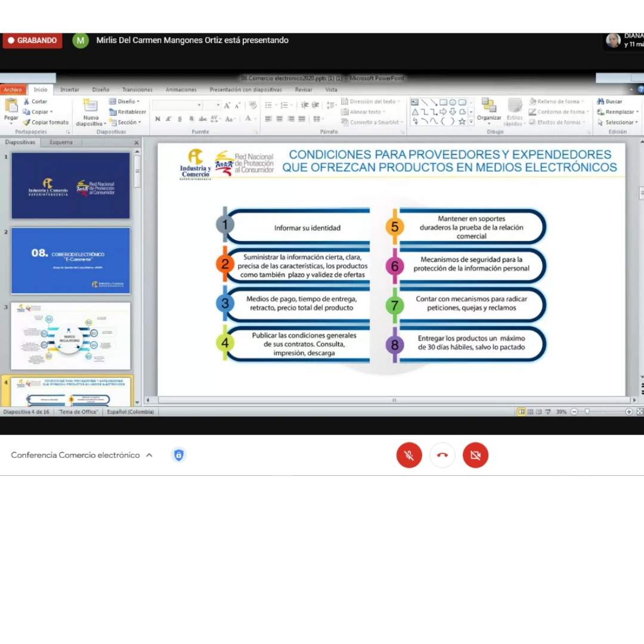Switch to the Transiciones ribbon tab
The height and width of the screenshot is (644, 644).
[137, 89]
